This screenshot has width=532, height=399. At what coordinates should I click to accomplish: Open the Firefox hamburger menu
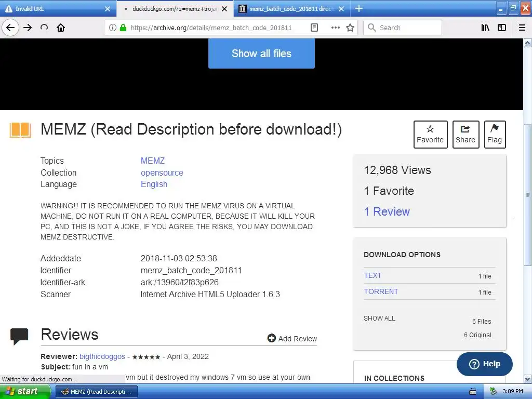tap(522, 28)
